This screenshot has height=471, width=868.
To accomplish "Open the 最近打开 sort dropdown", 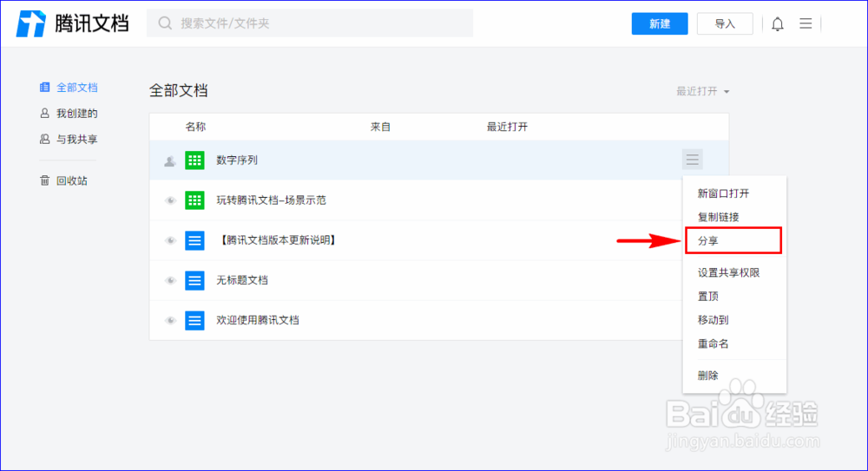I will click(702, 91).
